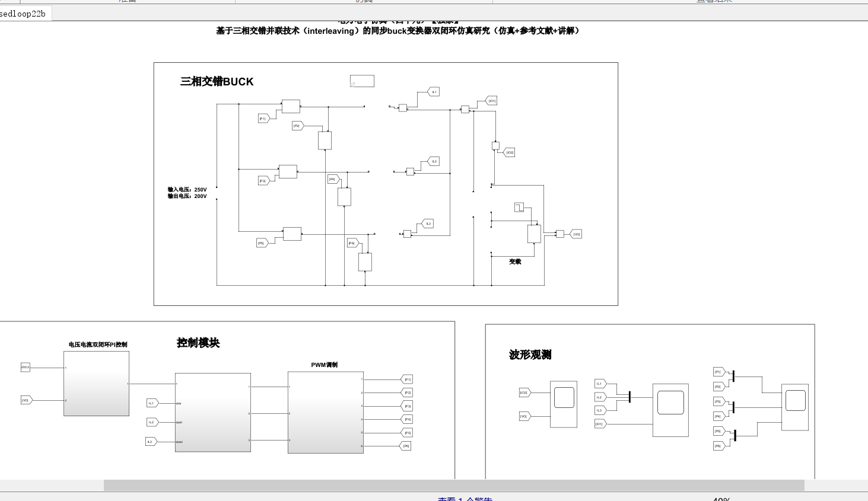Select the model title annotation mentioning interleaving
The height and width of the screenshot is (501, 868).
click(398, 31)
